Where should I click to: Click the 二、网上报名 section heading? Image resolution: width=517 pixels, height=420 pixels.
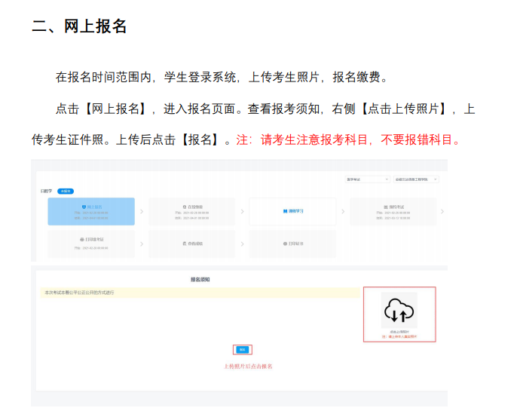(79, 27)
